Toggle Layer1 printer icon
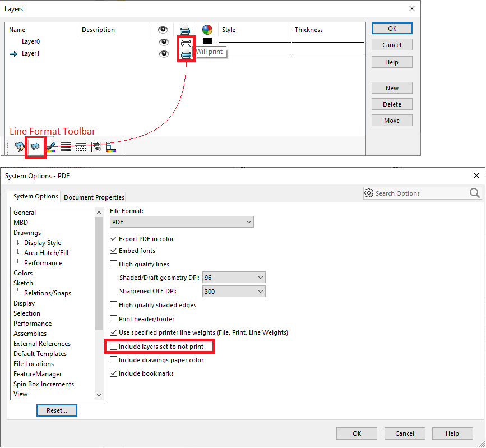Viewport: 486px width, 448px height. [x=186, y=54]
